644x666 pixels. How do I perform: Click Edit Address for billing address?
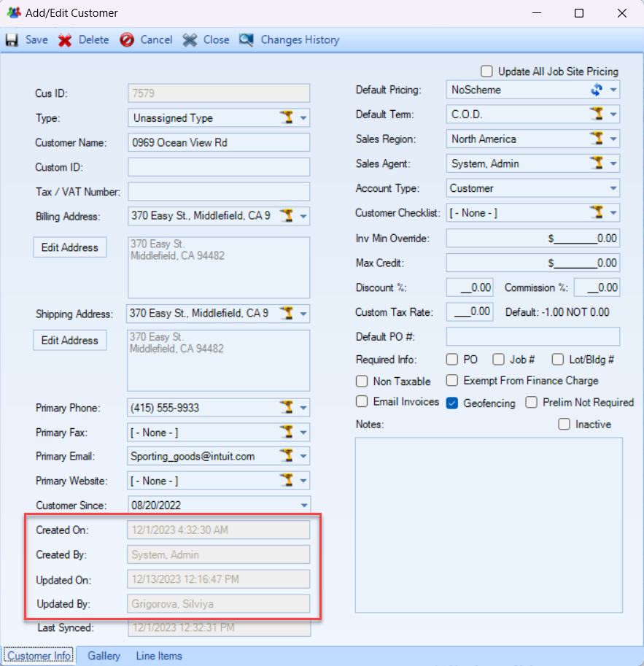[x=70, y=247]
